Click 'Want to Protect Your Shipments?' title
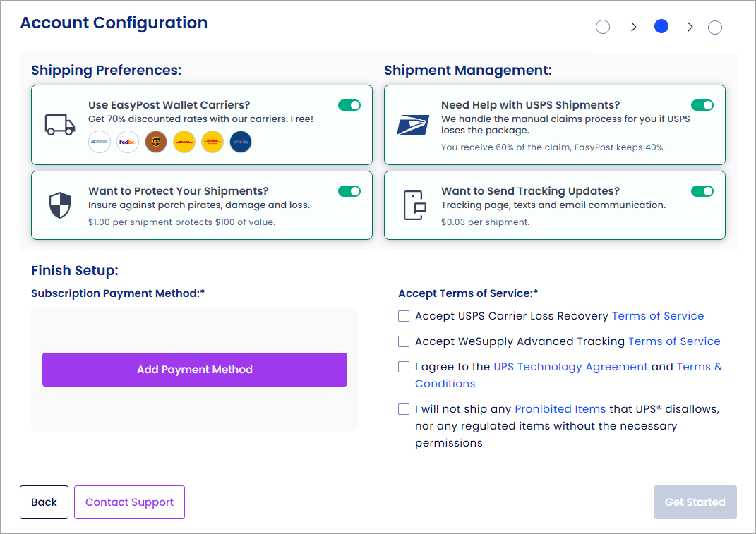The width and height of the screenshot is (756, 534). pyautogui.click(x=179, y=191)
